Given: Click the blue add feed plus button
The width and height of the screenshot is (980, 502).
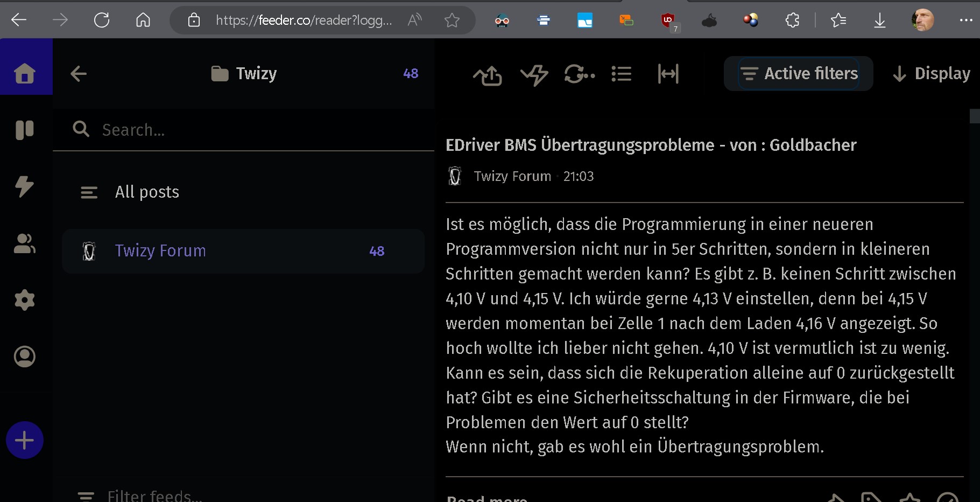Looking at the screenshot, I should (x=25, y=441).
